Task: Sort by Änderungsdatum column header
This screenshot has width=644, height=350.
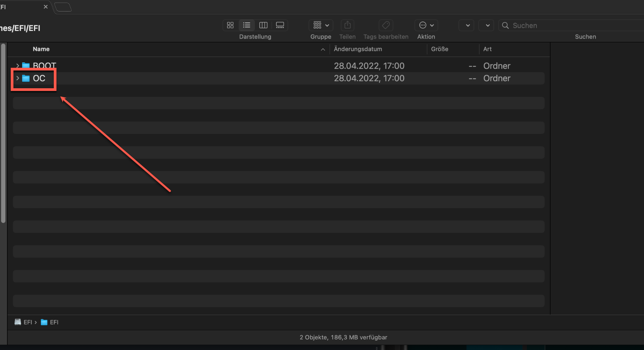Action: coord(358,49)
